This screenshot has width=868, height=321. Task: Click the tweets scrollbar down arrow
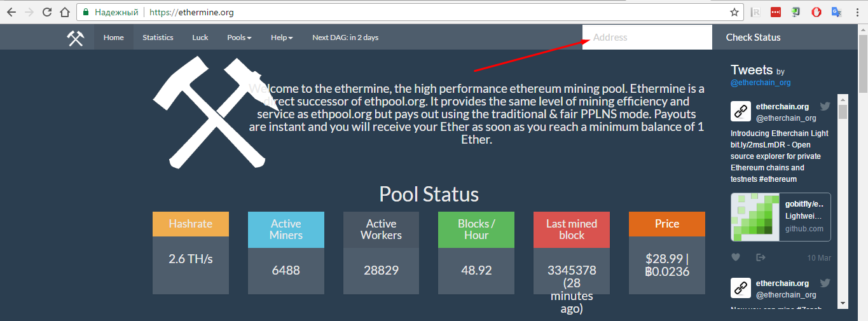pos(843,303)
